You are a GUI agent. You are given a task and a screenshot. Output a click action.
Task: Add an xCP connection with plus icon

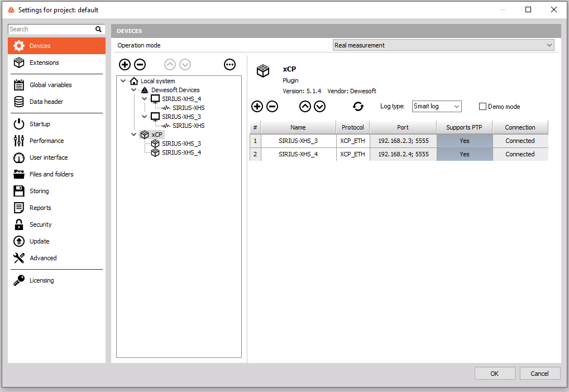tap(257, 106)
